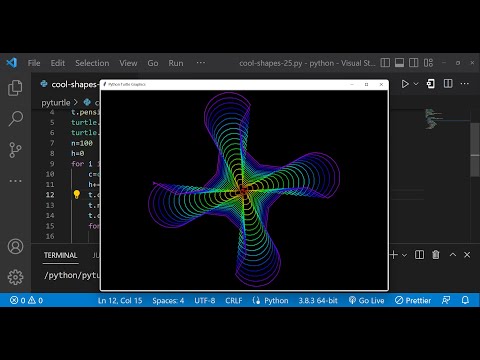Click Ln 12, Col 15 cursor position
The width and height of the screenshot is (480, 360).
[120, 301]
